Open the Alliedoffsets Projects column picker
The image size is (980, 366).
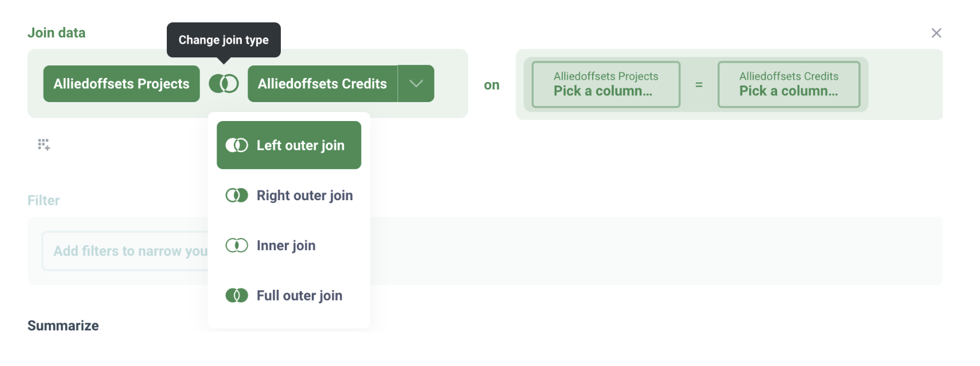tap(605, 84)
